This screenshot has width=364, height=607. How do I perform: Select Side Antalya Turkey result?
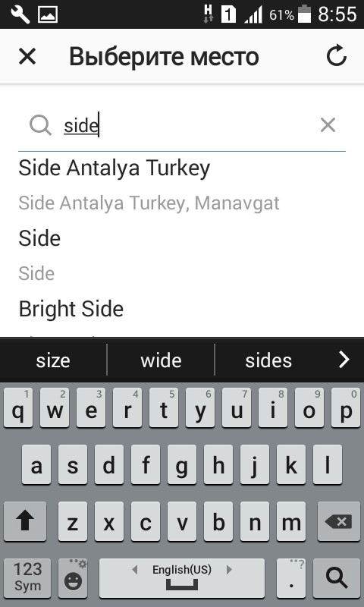pos(182,185)
